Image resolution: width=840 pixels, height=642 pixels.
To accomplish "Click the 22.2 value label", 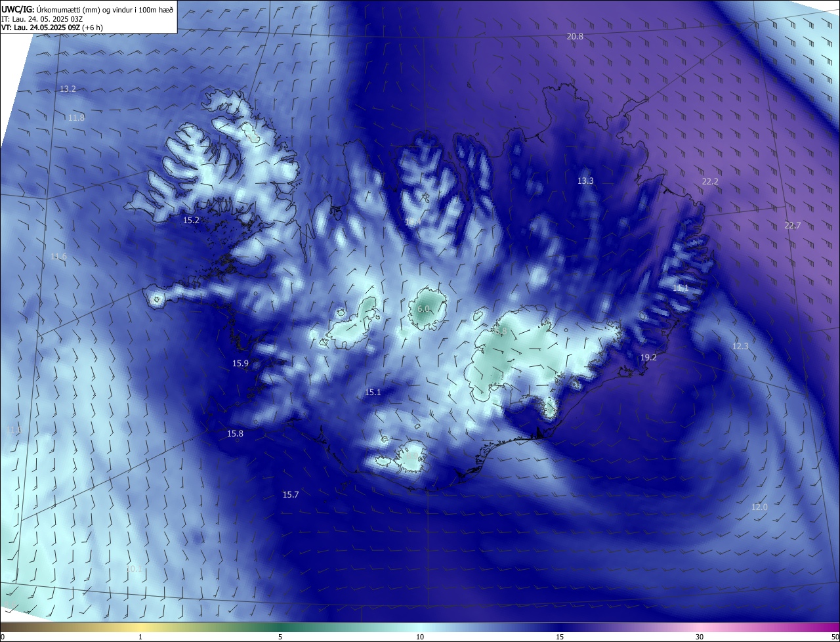I will click(x=710, y=182).
